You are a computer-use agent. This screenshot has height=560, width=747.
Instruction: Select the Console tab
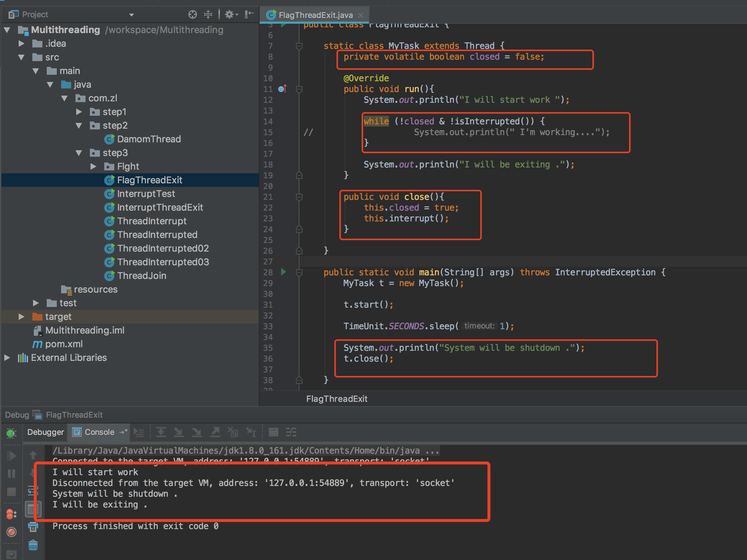(x=99, y=432)
